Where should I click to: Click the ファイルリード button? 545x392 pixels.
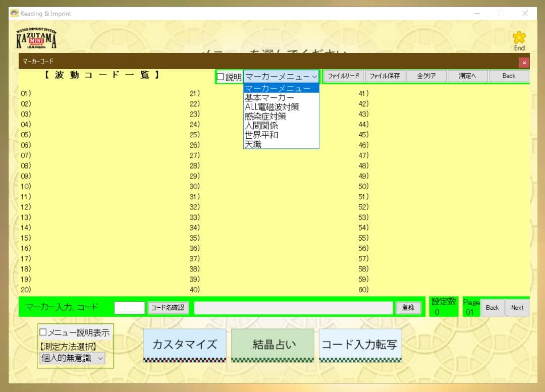[343, 76]
